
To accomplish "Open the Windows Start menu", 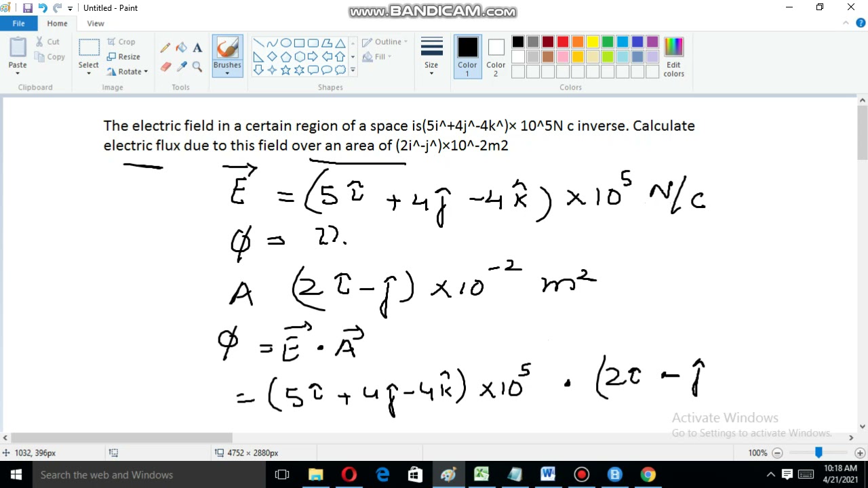I will [16, 475].
